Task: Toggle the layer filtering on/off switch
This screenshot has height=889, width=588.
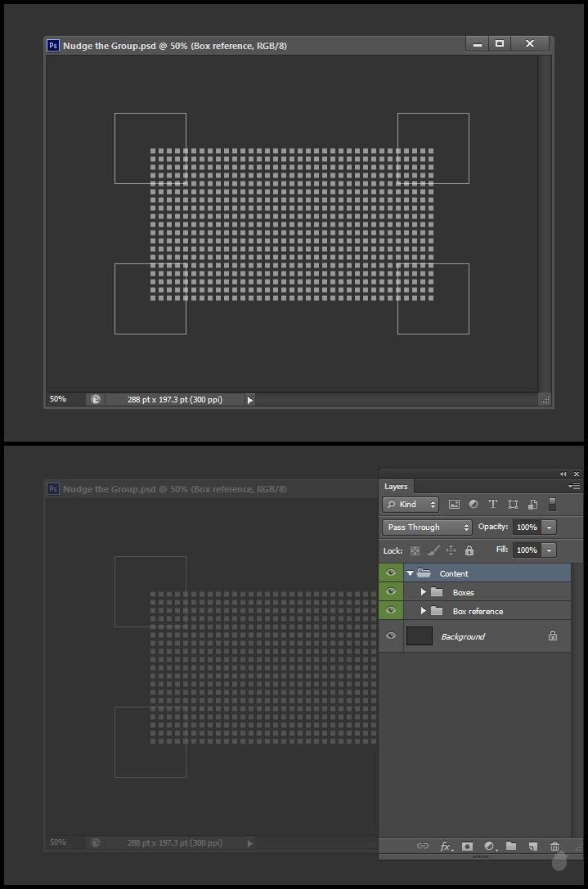Action: click(552, 504)
